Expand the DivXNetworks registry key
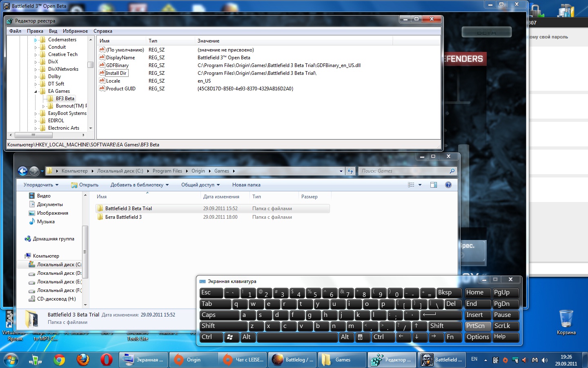 pos(36,70)
